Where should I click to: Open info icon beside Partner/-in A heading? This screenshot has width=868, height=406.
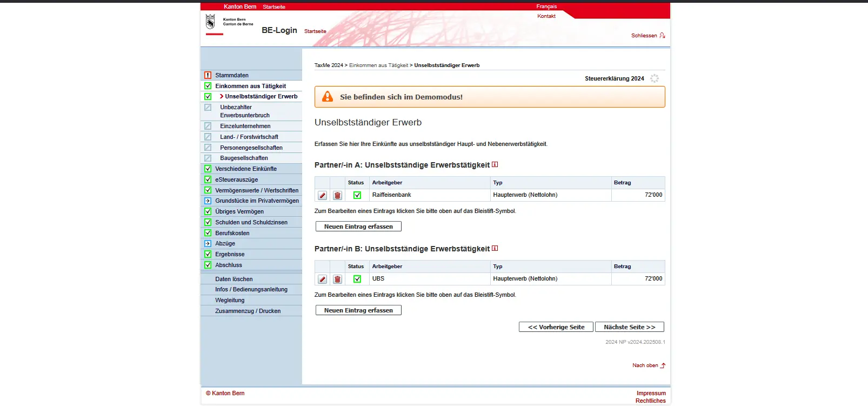pos(495,164)
